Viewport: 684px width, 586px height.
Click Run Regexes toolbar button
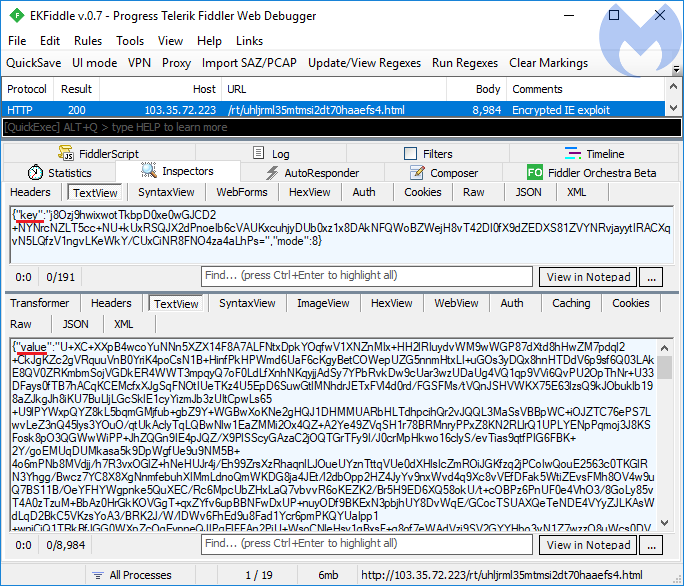[464, 63]
